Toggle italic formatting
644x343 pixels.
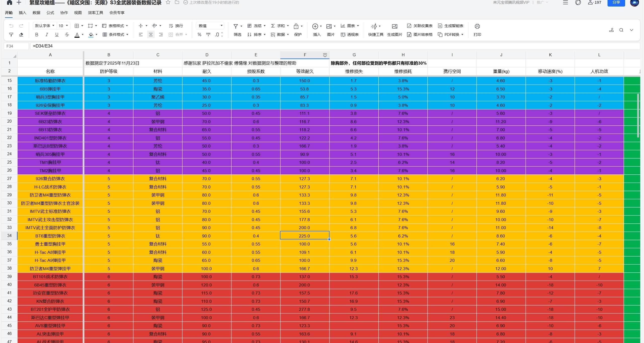pyautogui.click(x=47, y=35)
